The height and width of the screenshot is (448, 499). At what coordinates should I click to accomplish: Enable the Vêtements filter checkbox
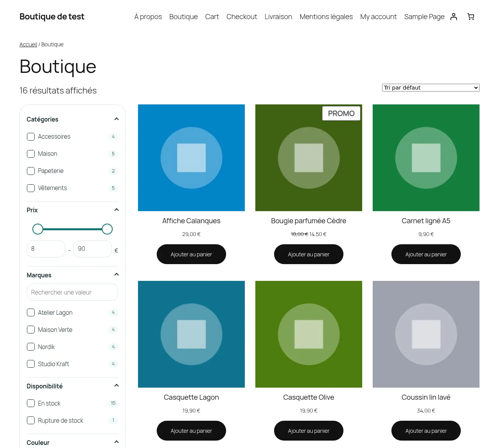pos(31,188)
